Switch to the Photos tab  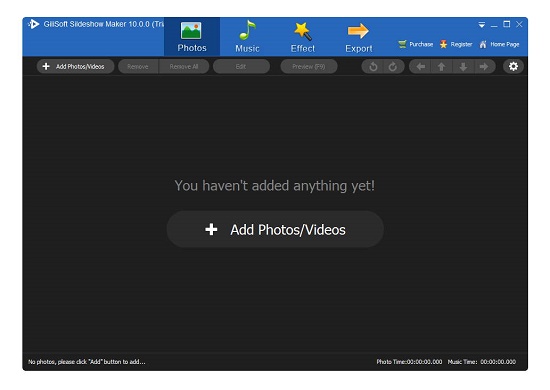point(192,37)
